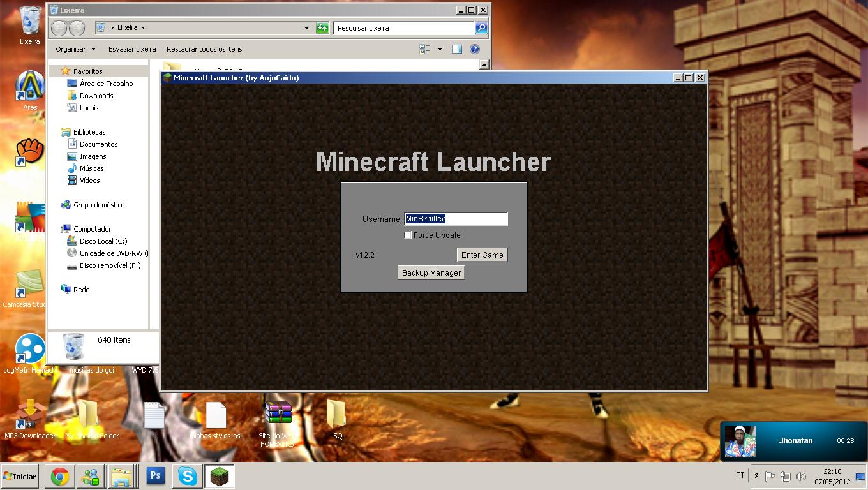The image size is (868, 490).
Task: Click the My Shared Folder desktop icon
Action: [x=91, y=420]
